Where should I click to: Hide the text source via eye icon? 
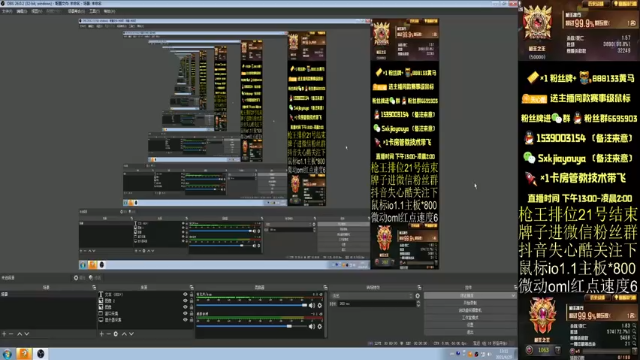(x=185, y=294)
